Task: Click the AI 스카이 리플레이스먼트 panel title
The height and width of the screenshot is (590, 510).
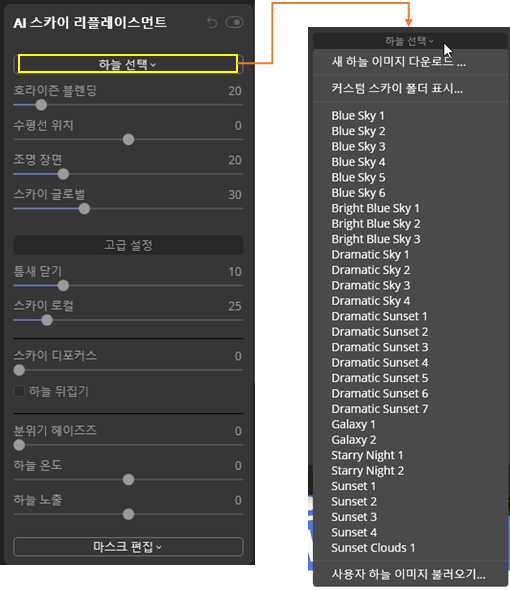Action: pyautogui.click(x=90, y=23)
